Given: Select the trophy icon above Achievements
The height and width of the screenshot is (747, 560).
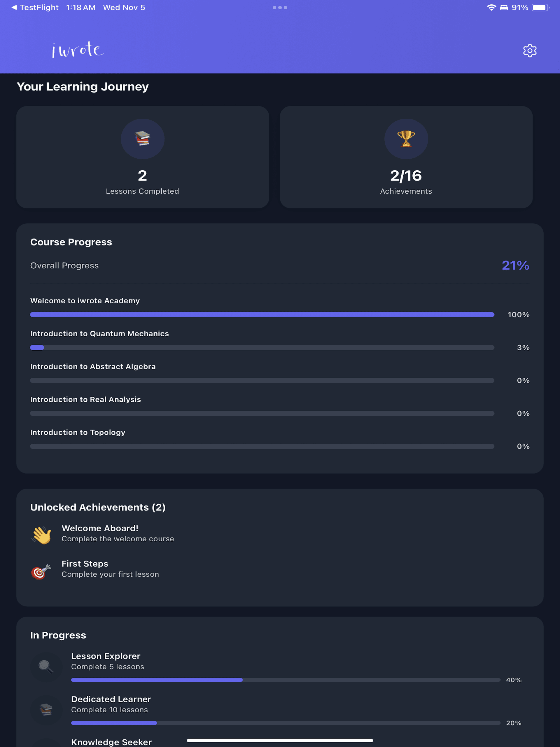Looking at the screenshot, I should click(406, 139).
